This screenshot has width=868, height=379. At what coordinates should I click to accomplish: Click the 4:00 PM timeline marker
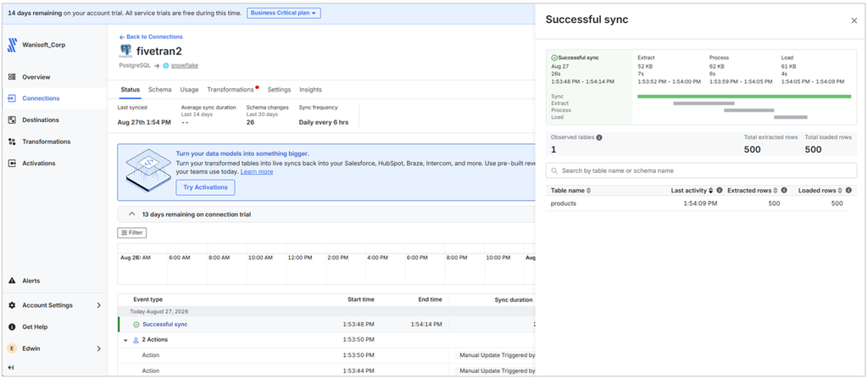click(379, 258)
